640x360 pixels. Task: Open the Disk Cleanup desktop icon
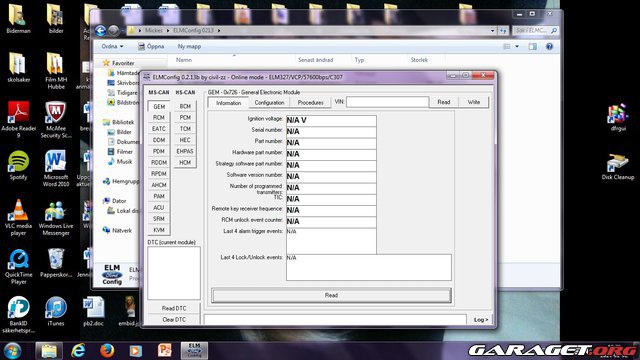[618, 167]
